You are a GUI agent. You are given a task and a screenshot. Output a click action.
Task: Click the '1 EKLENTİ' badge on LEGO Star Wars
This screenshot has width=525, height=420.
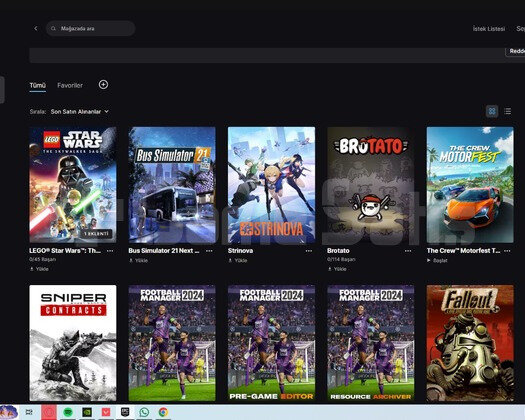point(96,233)
